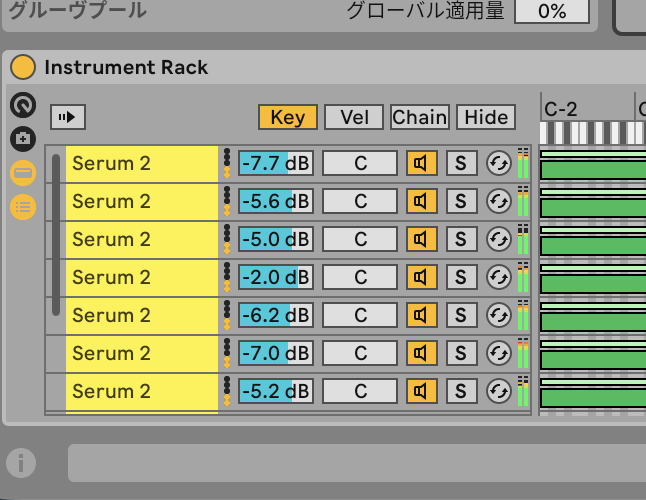Image resolution: width=646 pixels, height=500 pixels.
Task: Click the info view toggle icon
Action: click(21, 463)
